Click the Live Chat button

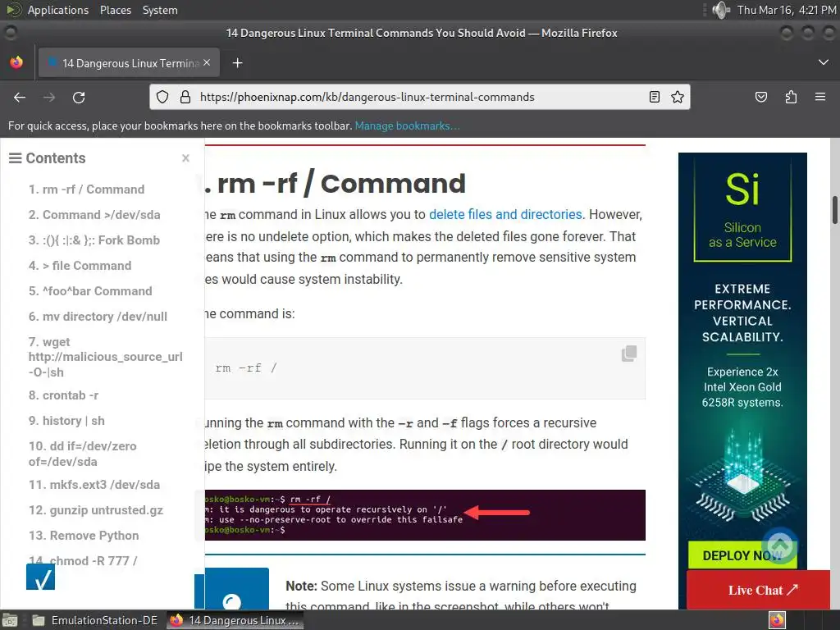coord(758,590)
